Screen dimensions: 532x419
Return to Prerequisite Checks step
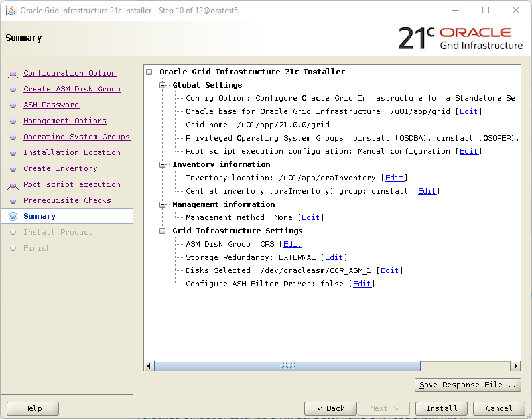(x=67, y=200)
